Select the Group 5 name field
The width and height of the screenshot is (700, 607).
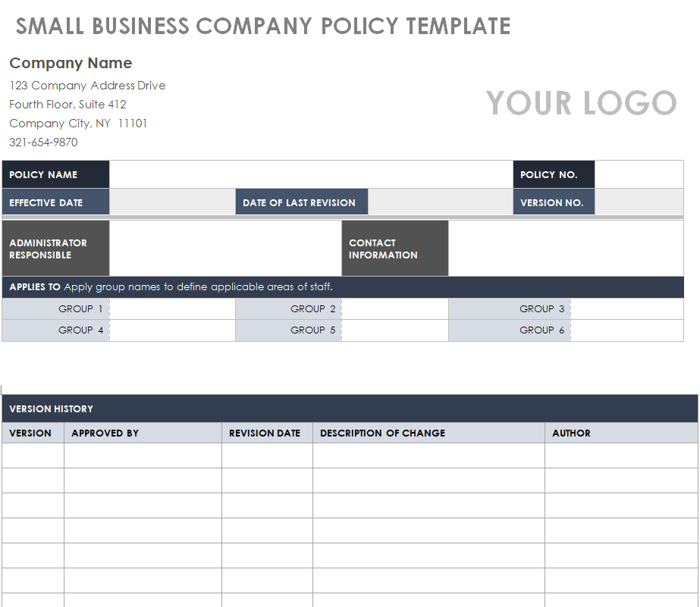[x=394, y=330]
